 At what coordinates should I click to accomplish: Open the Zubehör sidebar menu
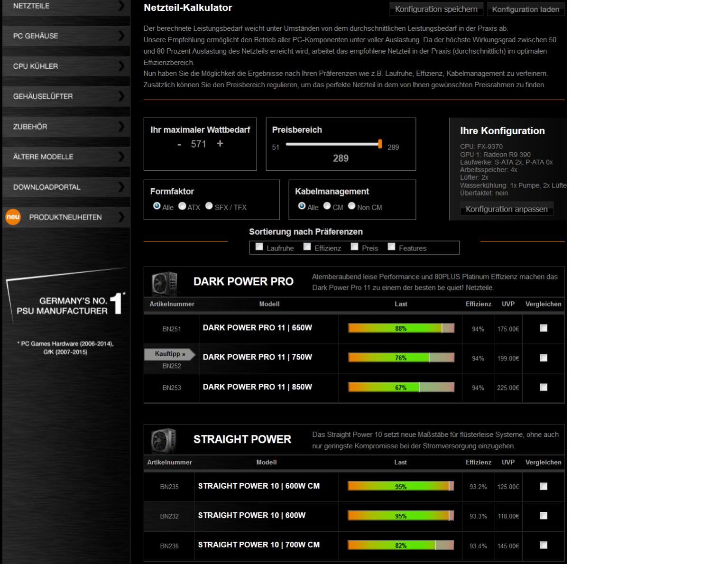tap(66, 127)
